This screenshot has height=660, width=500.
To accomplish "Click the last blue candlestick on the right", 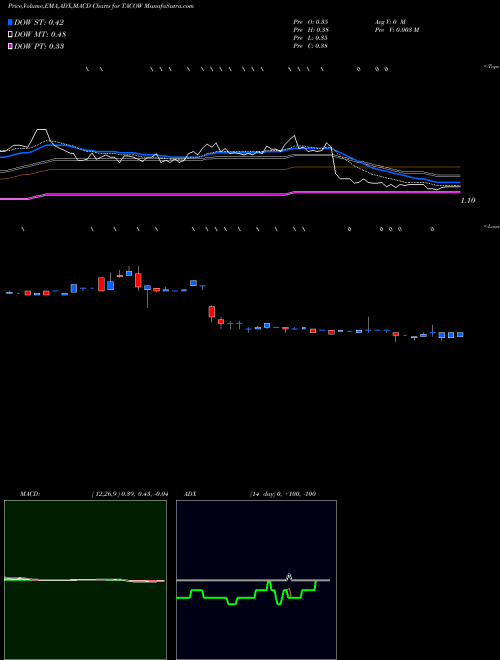I will tap(460, 335).
